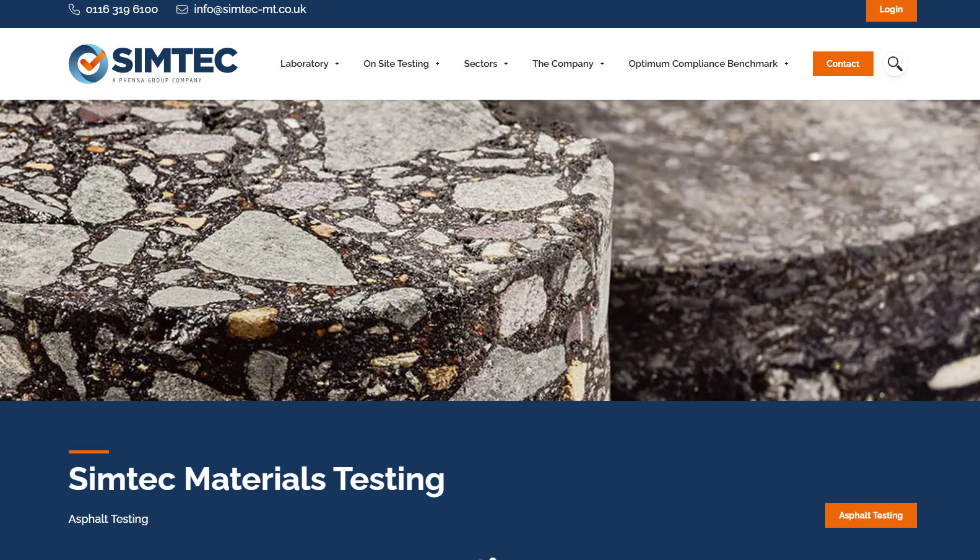Expand the plus beside Sectors
The height and width of the screenshot is (560, 980).
pyautogui.click(x=506, y=64)
